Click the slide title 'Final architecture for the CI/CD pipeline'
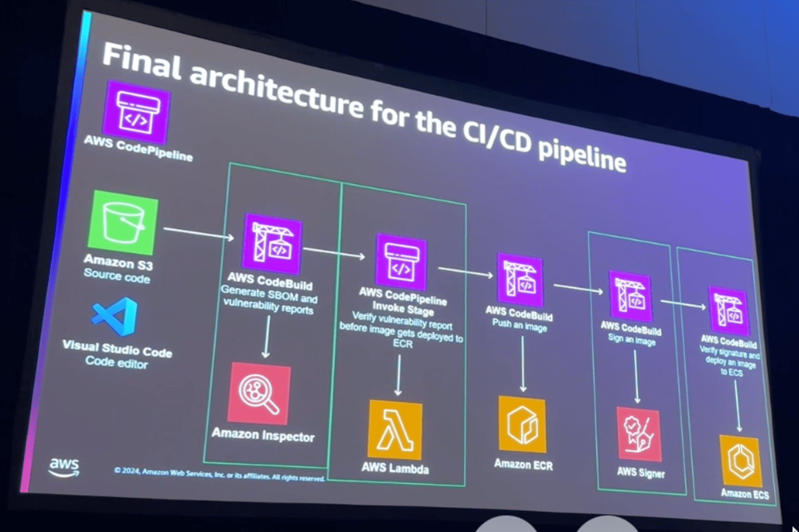 [x=364, y=107]
